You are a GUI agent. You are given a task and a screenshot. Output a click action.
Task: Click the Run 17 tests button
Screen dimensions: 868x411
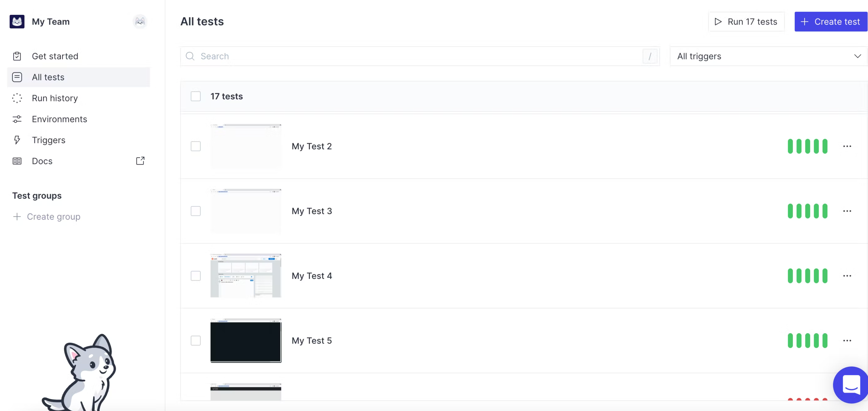746,21
